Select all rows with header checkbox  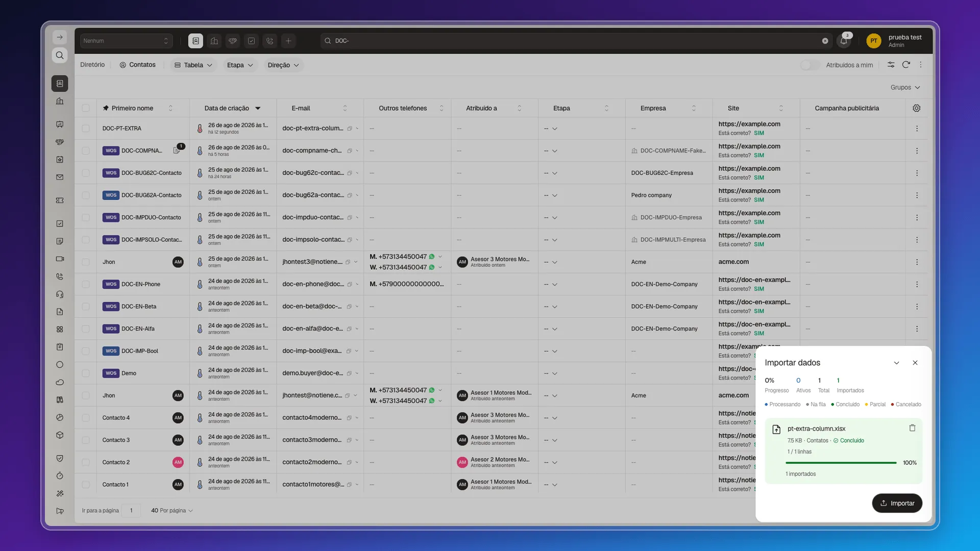86,108
